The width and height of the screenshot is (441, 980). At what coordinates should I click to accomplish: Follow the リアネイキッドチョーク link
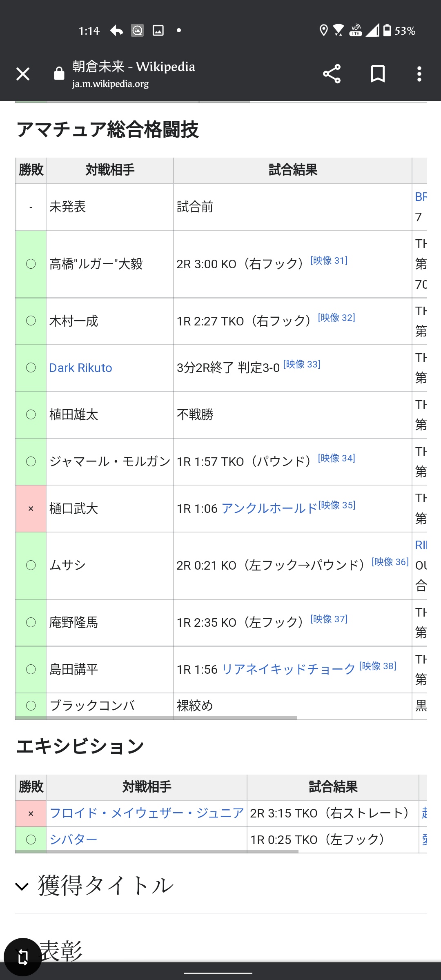coord(288,669)
